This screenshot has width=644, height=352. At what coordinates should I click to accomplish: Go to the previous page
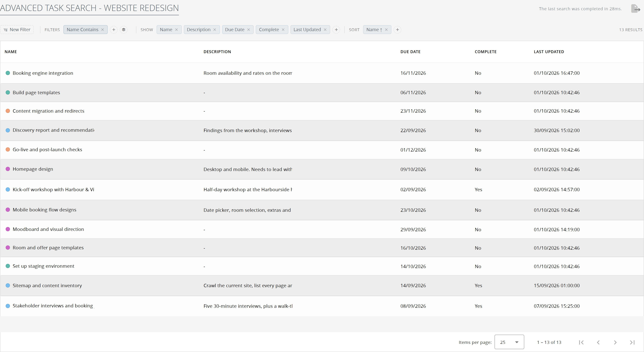tap(598, 342)
